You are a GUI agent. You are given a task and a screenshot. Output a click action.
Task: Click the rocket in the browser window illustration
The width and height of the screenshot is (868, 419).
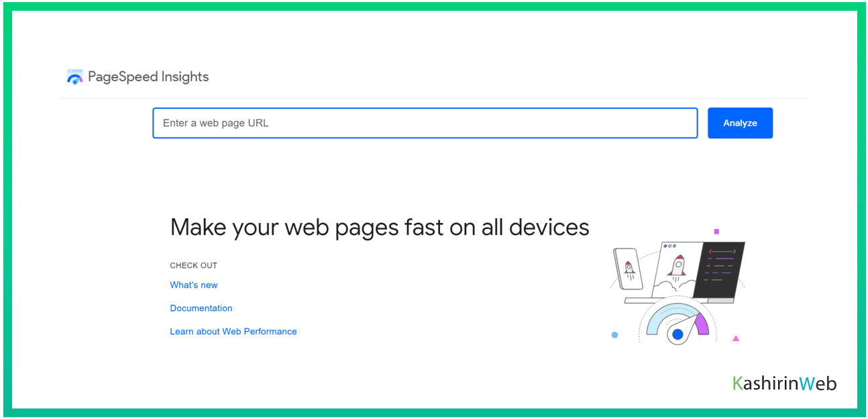coord(677,266)
